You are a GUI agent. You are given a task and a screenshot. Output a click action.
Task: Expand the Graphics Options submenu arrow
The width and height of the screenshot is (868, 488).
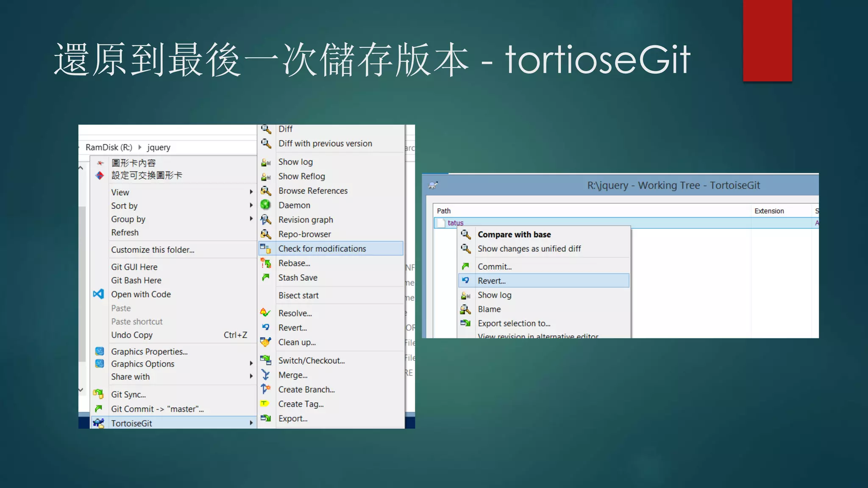(251, 363)
